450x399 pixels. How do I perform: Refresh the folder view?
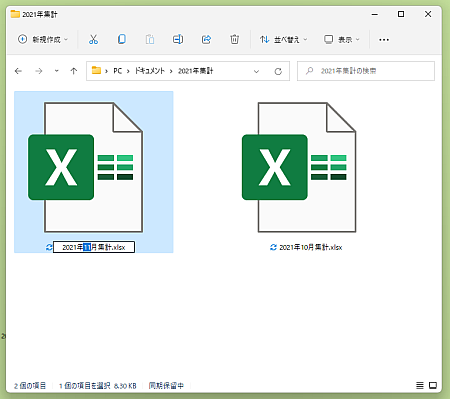(278, 71)
